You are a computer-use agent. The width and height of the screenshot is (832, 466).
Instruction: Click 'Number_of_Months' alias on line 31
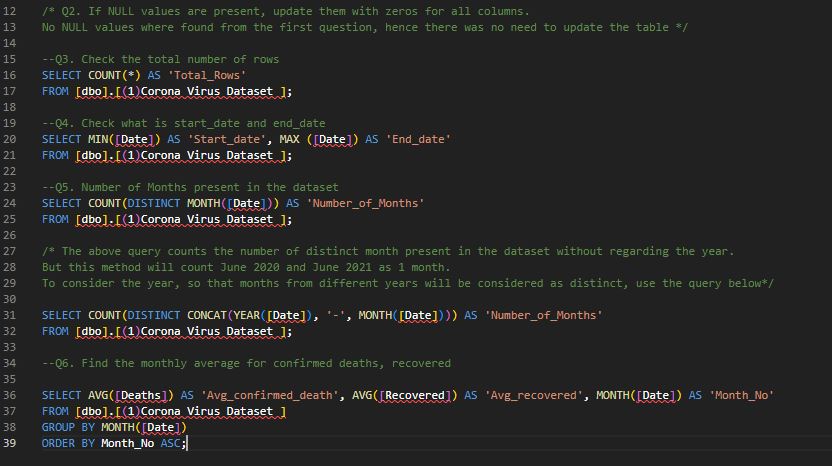pos(543,315)
